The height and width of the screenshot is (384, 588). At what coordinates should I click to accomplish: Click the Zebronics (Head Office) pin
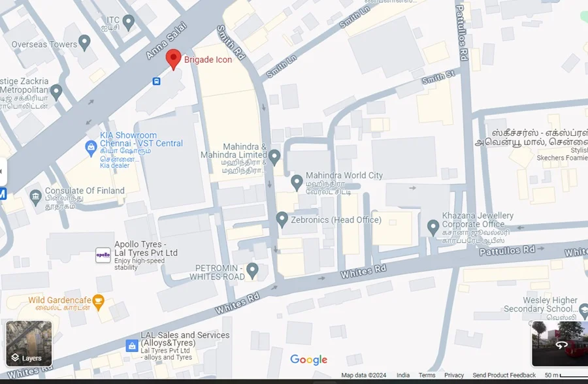point(282,219)
